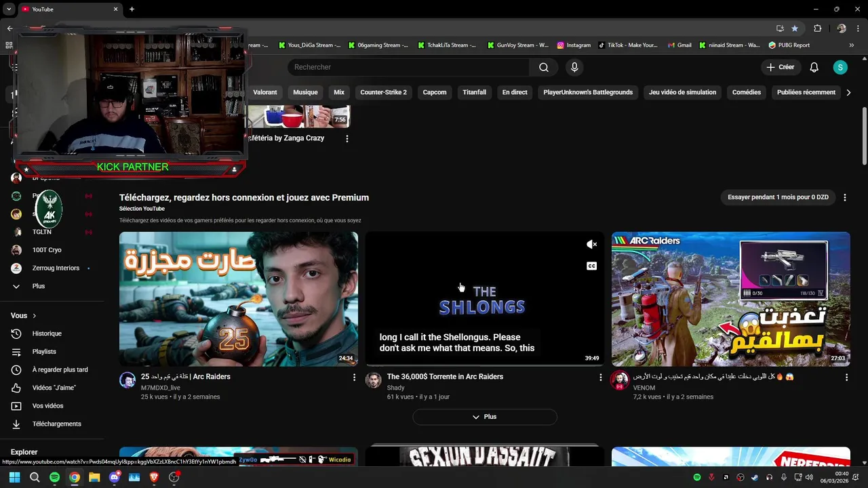Open options for the Zanga Crazy video
This screenshot has width=868, height=488.
point(347,138)
